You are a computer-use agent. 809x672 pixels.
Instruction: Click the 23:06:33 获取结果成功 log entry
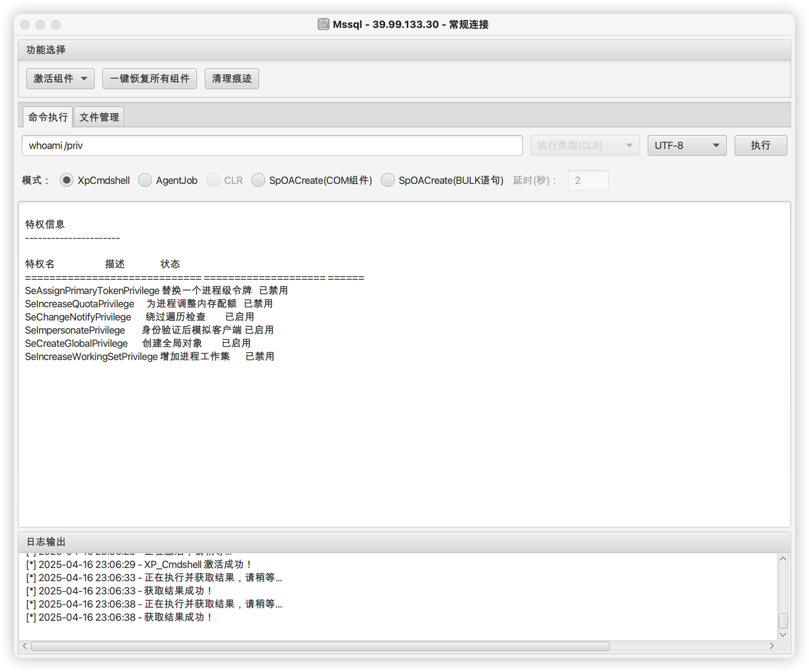119,591
